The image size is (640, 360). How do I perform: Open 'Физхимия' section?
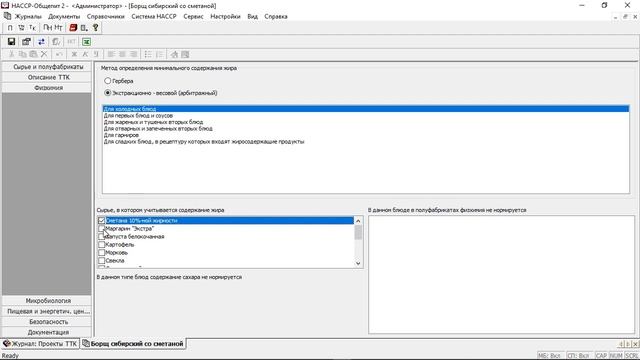click(x=47, y=88)
